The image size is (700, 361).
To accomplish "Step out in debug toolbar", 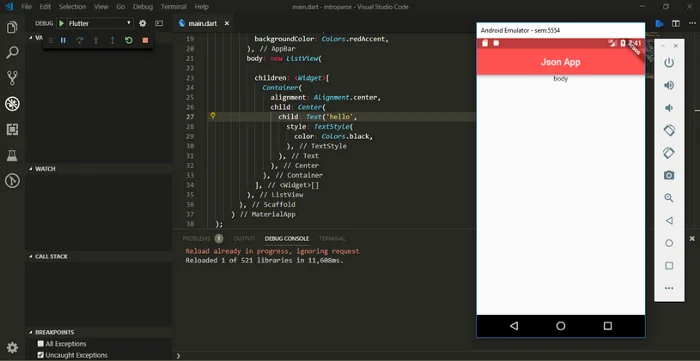I will [112, 40].
